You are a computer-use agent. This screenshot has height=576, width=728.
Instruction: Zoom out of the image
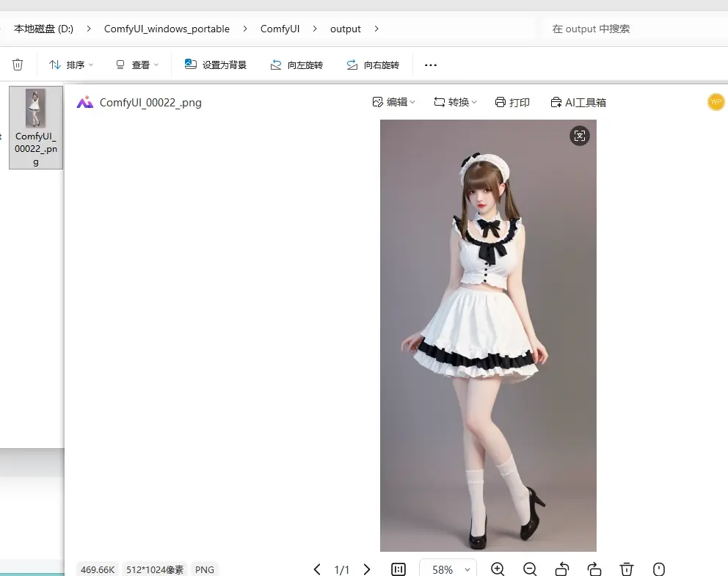[530, 569]
